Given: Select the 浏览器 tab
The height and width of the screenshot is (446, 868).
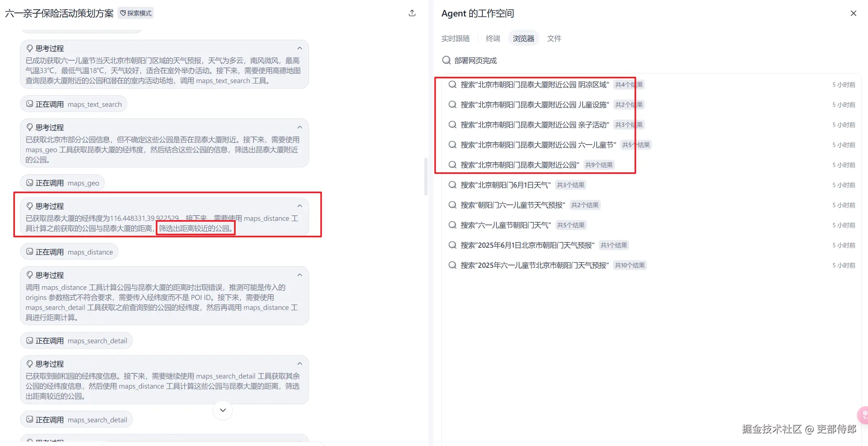Looking at the screenshot, I should (523, 39).
